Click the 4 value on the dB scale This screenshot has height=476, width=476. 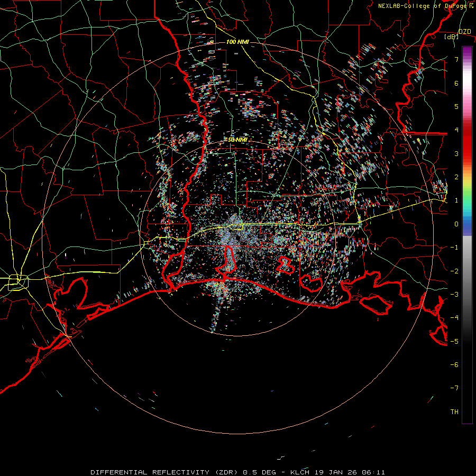pos(456,130)
